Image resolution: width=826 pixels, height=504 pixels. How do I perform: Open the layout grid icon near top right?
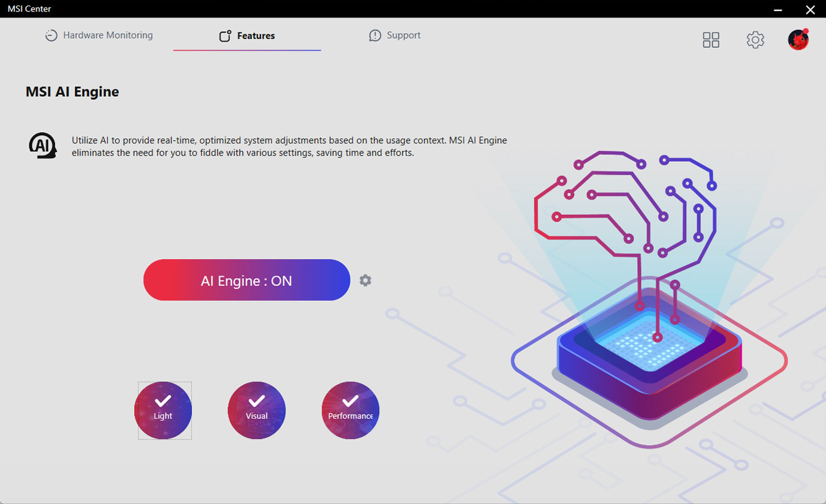point(711,39)
